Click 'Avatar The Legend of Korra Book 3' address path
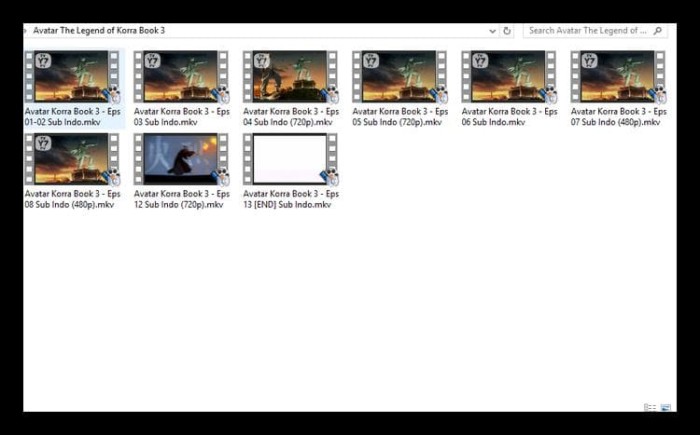Image resolution: width=700 pixels, height=435 pixels. [99, 30]
